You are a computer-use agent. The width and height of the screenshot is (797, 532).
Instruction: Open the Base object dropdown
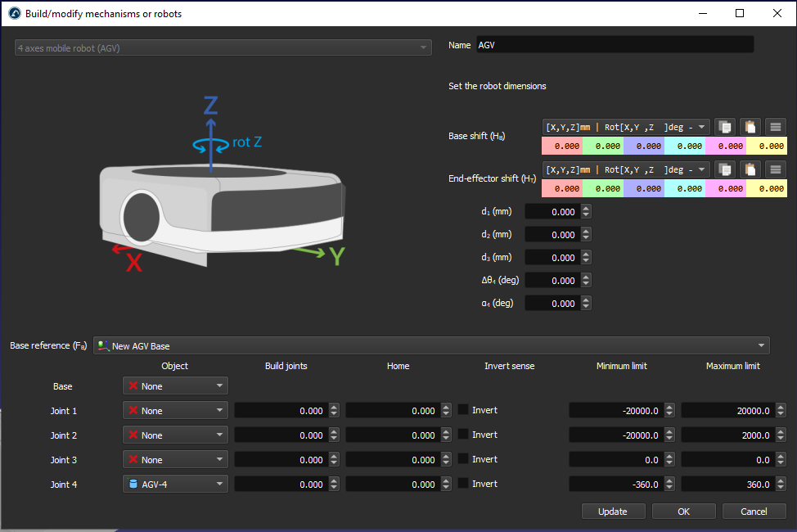(175, 386)
